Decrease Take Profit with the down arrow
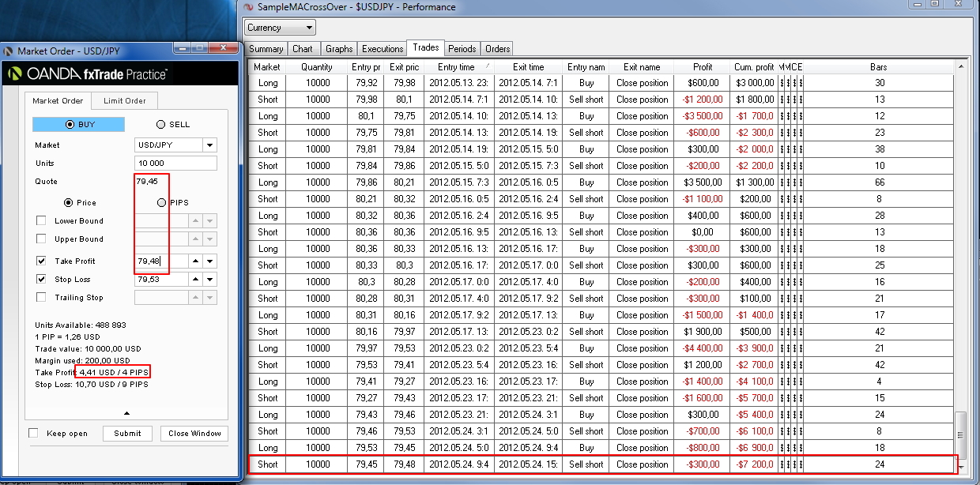The image size is (980, 485). pyautogui.click(x=209, y=261)
